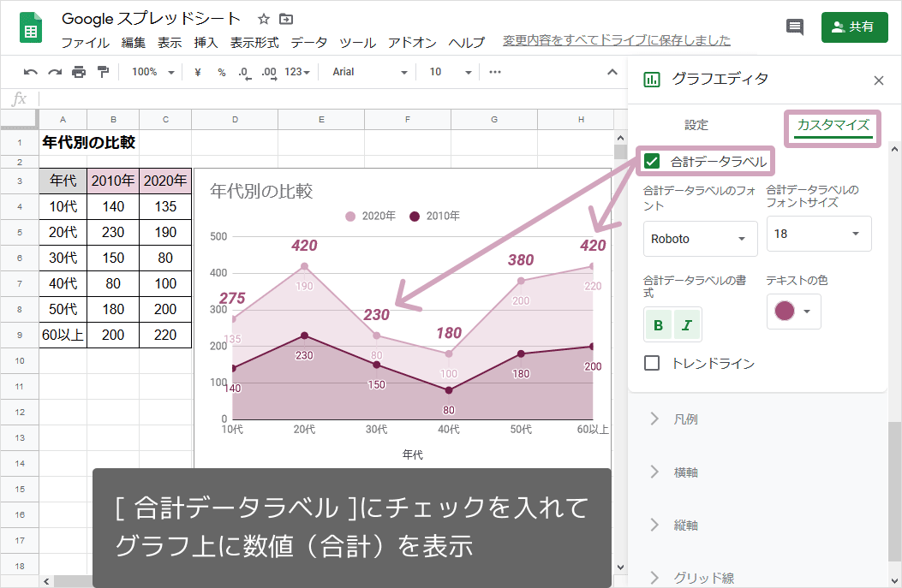Expand the 凡例 section

(x=685, y=419)
